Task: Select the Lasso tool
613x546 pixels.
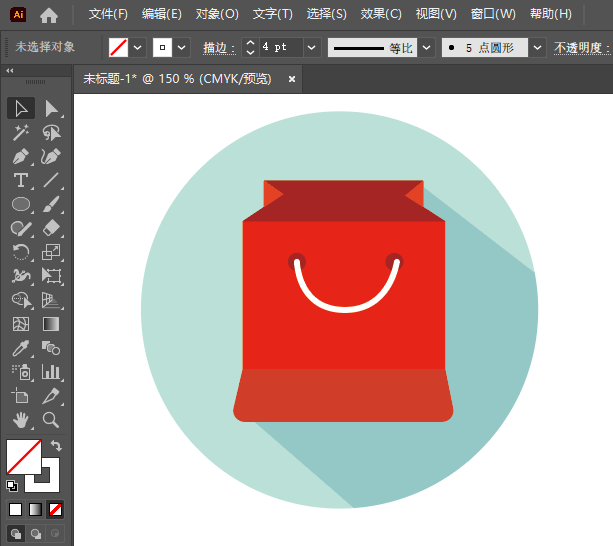Action: (51, 132)
